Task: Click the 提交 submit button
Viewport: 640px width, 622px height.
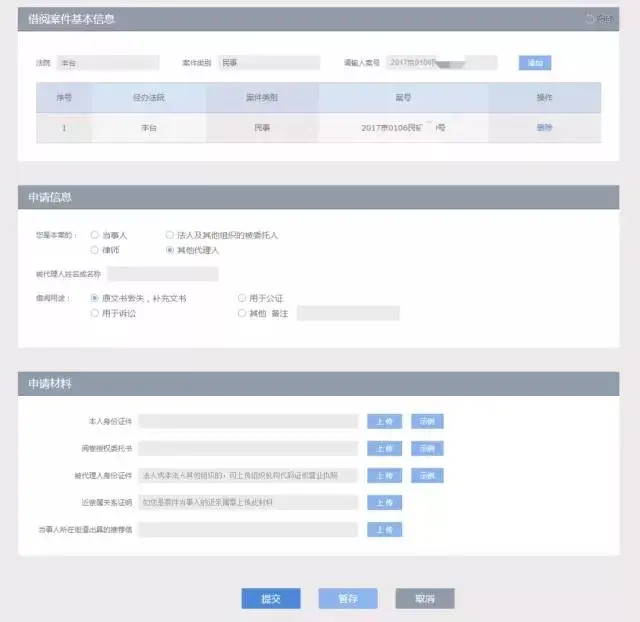Action: (x=271, y=599)
